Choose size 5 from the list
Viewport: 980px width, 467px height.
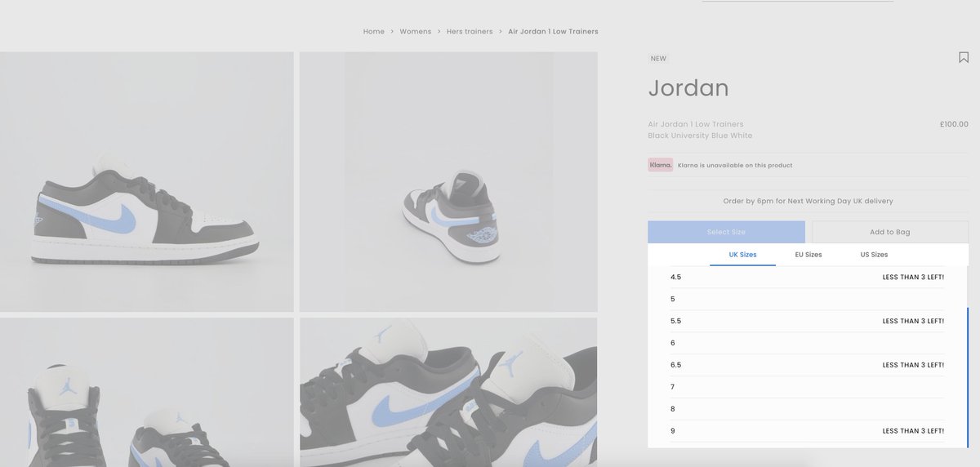click(807, 299)
